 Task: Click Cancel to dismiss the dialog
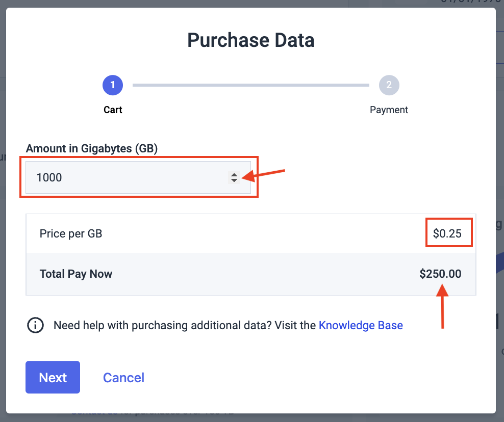(123, 377)
